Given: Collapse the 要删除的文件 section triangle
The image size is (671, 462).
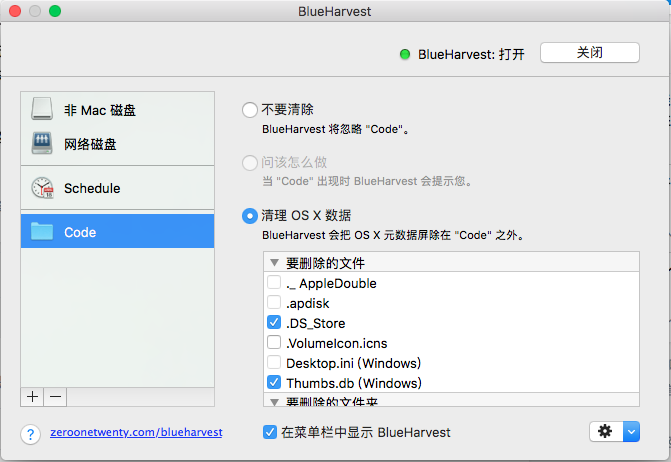Looking at the screenshot, I should [275, 263].
